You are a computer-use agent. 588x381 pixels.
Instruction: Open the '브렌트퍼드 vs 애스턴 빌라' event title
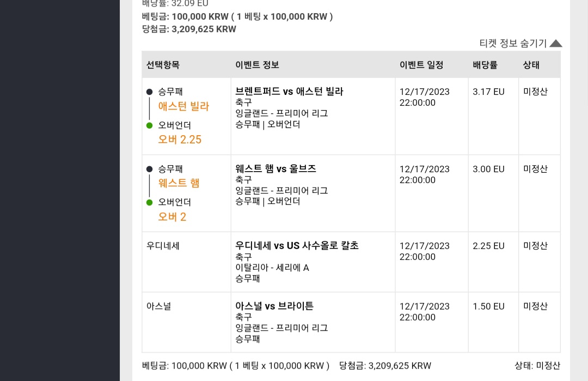coord(289,91)
